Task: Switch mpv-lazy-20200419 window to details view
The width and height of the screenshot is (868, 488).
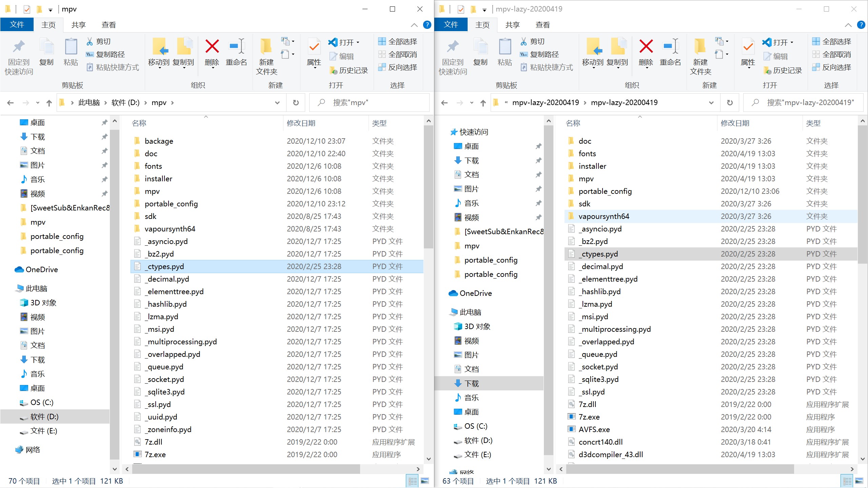Action: pyautogui.click(x=847, y=481)
